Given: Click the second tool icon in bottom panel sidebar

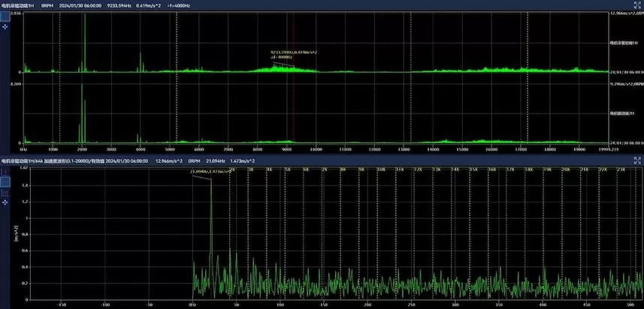Looking at the screenshot, I should pos(5,181).
